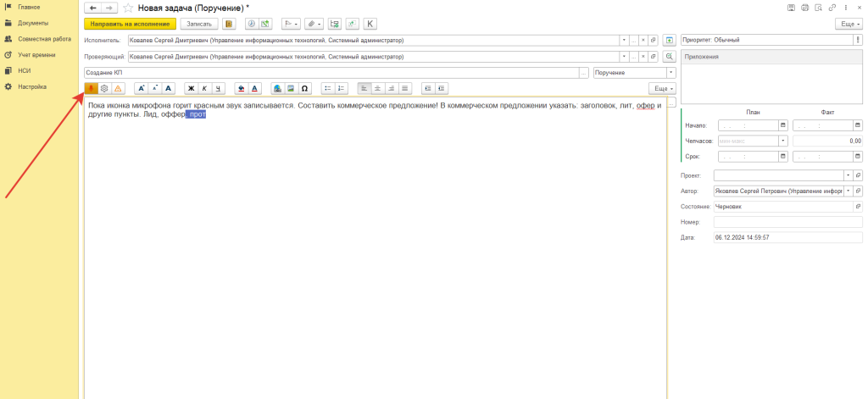This screenshot has width=868, height=399.
Task: Toggle underline formatting (Ч)
Action: pos(218,88)
